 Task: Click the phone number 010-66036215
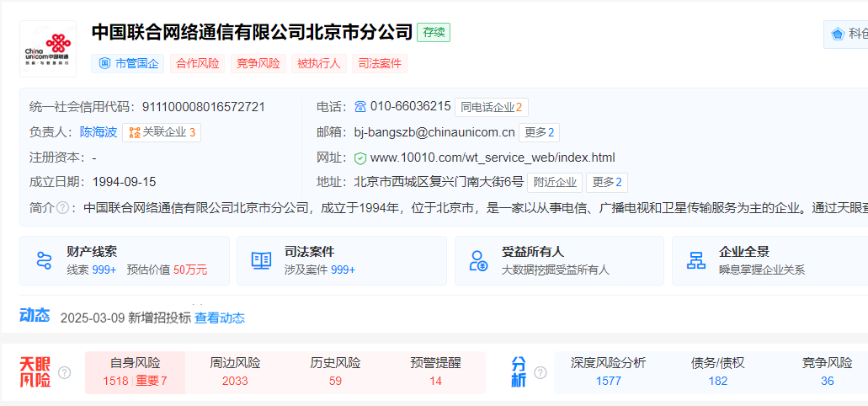410,106
